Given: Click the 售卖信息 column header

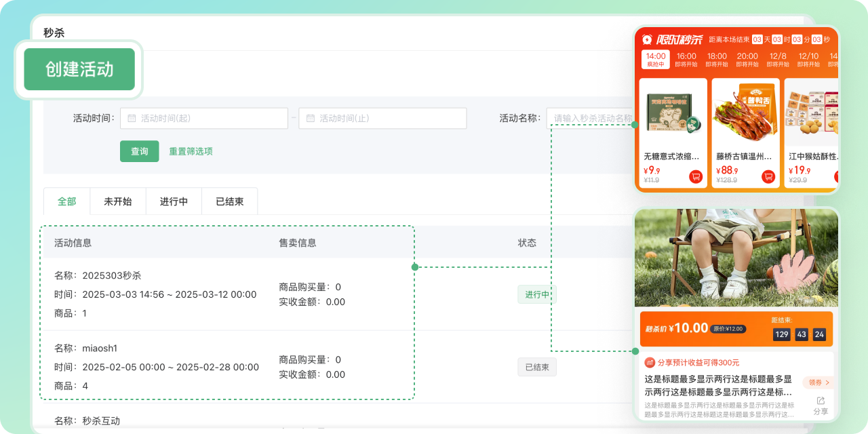Looking at the screenshot, I should 298,242.
